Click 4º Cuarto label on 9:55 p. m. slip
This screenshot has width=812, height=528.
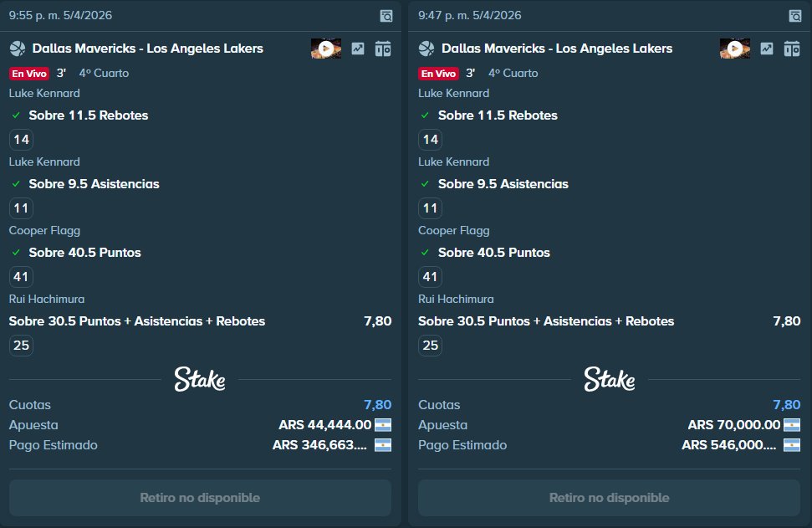pyautogui.click(x=104, y=73)
